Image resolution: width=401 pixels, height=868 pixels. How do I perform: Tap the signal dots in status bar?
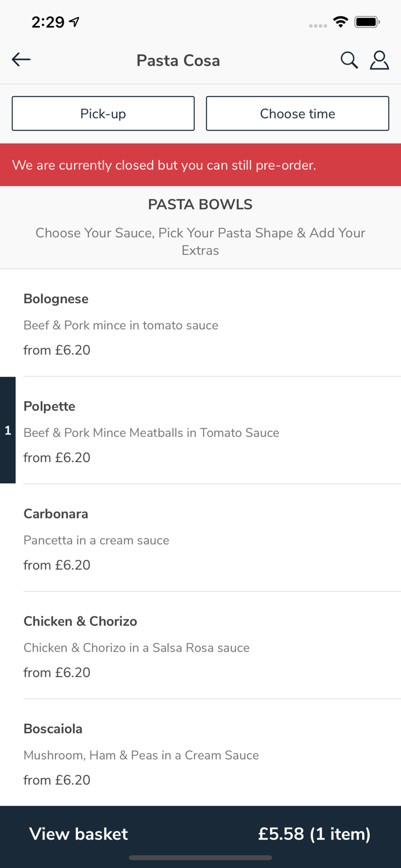point(318,25)
